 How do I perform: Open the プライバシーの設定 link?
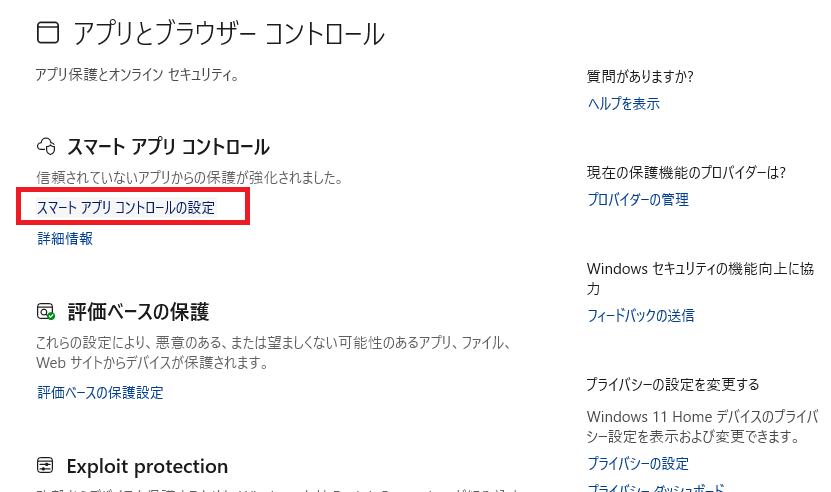click(x=637, y=463)
